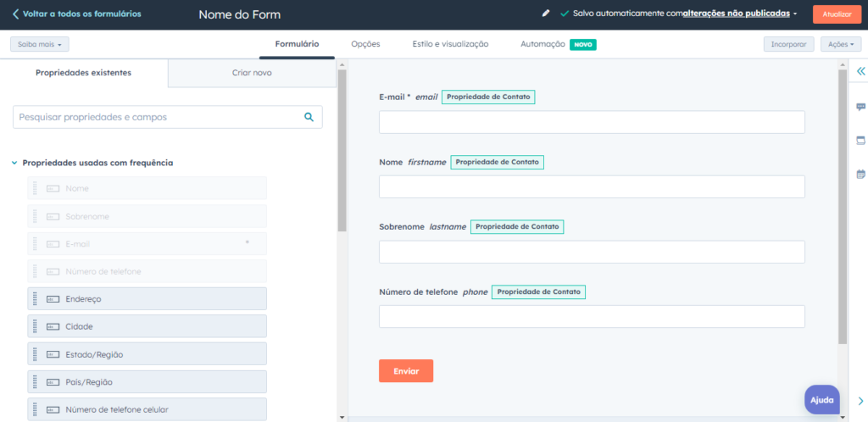Select Número de telefone celular property
The image size is (868, 422).
point(147,409)
